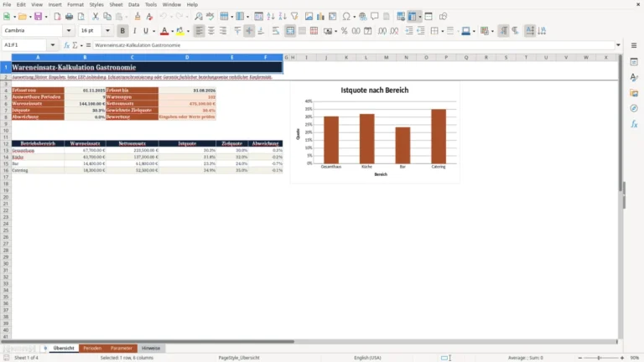This screenshot has height=362, width=644.
Task: Click the zoom out minus button
Action: (580, 358)
